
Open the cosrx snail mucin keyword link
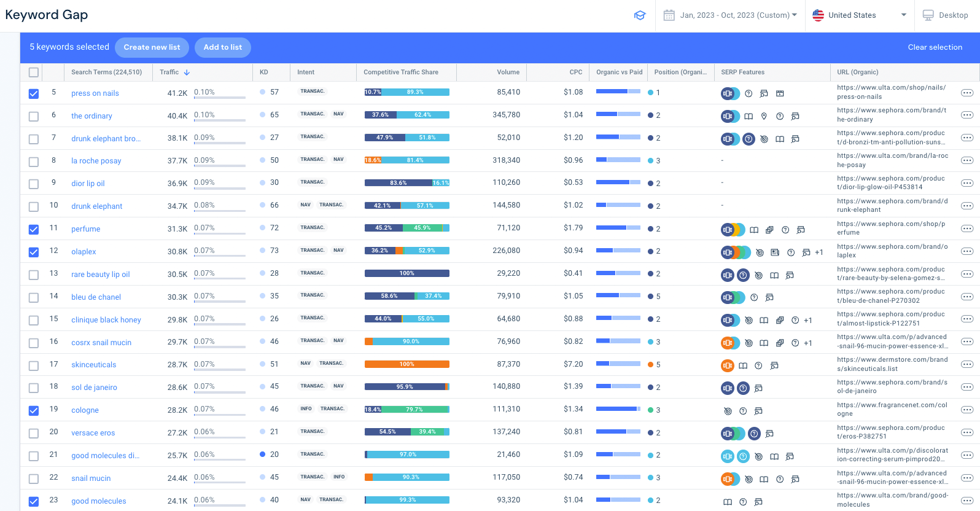pyautogui.click(x=101, y=343)
